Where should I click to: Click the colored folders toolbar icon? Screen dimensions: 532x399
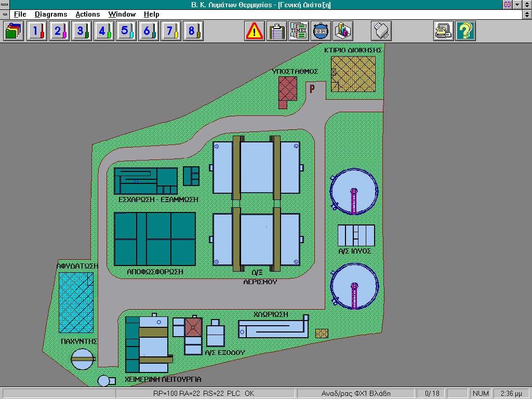pyautogui.click(x=14, y=31)
